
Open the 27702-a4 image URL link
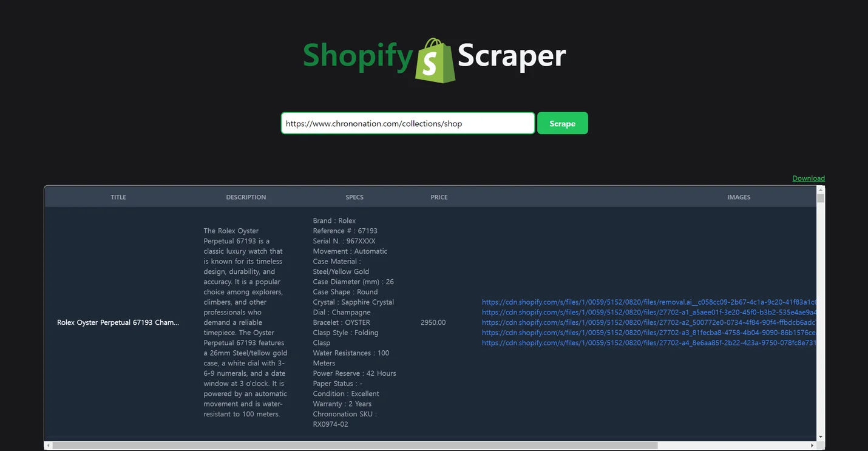pyautogui.click(x=649, y=343)
